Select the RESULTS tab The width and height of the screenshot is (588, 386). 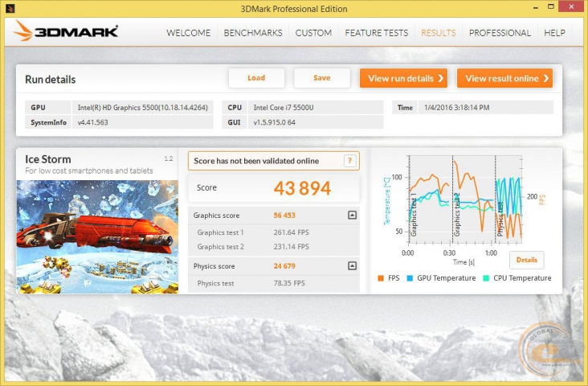click(439, 33)
